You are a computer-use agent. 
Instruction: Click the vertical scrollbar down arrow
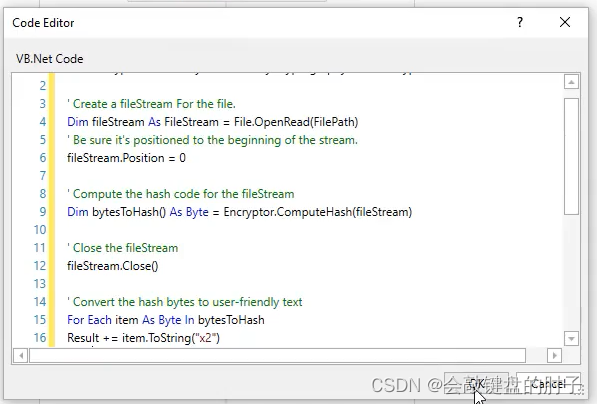coord(571,338)
